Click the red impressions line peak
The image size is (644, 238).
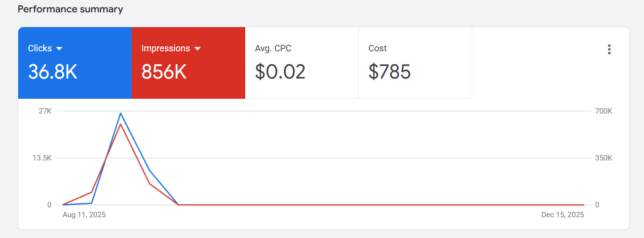[120, 124]
